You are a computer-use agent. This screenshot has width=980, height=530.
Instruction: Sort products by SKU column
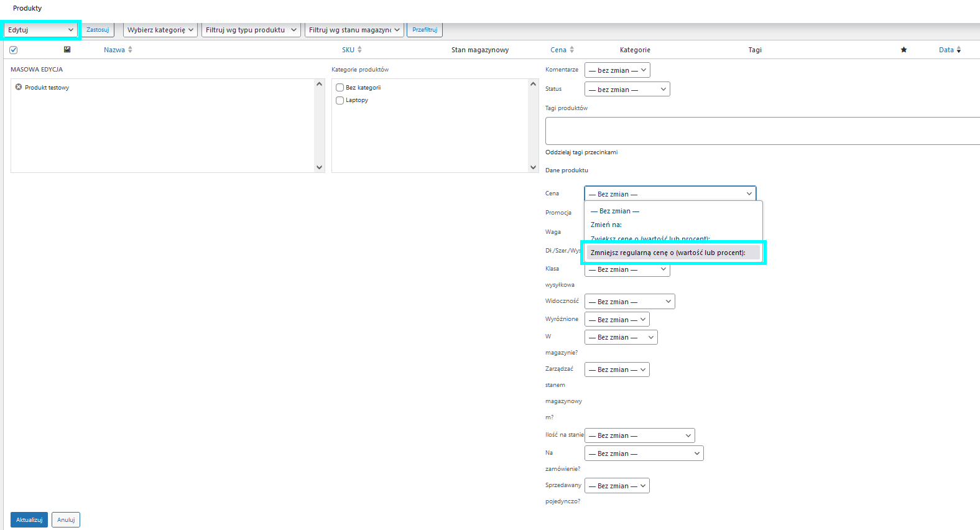pos(348,50)
